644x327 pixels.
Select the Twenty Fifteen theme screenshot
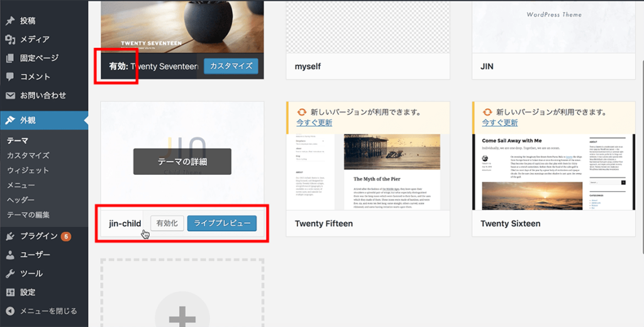click(368, 172)
